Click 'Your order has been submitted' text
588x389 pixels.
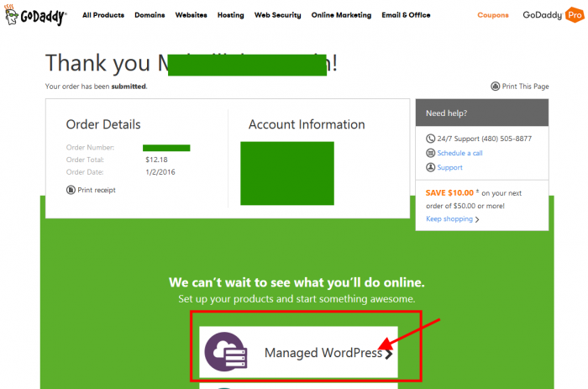pyautogui.click(x=96, y=87)
